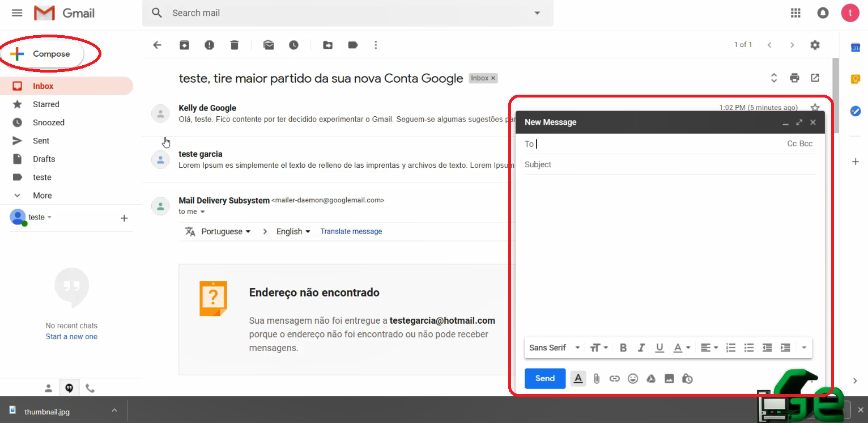Insert emoji in new message
Screen dimensions: 868x423
pyautogui.click(x=633, y=379)
